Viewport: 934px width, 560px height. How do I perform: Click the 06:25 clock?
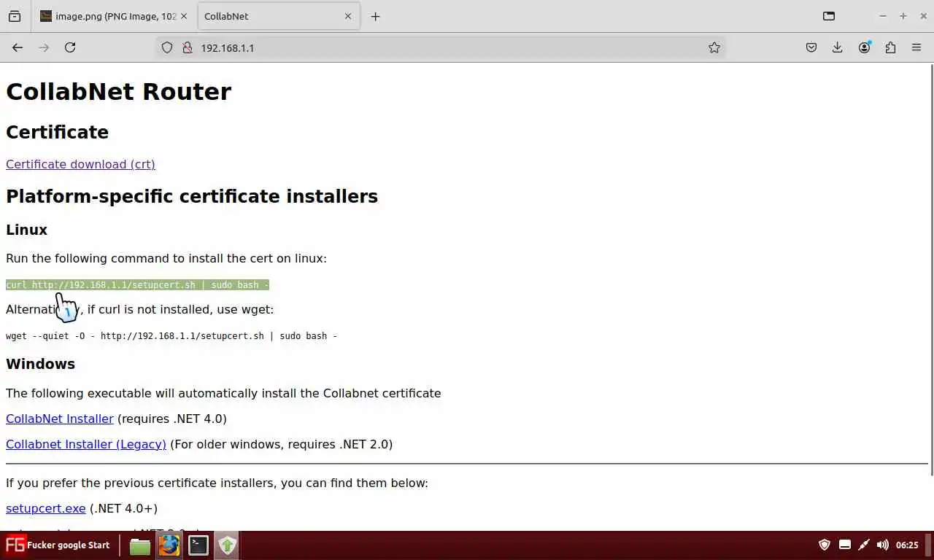[907, 545]
